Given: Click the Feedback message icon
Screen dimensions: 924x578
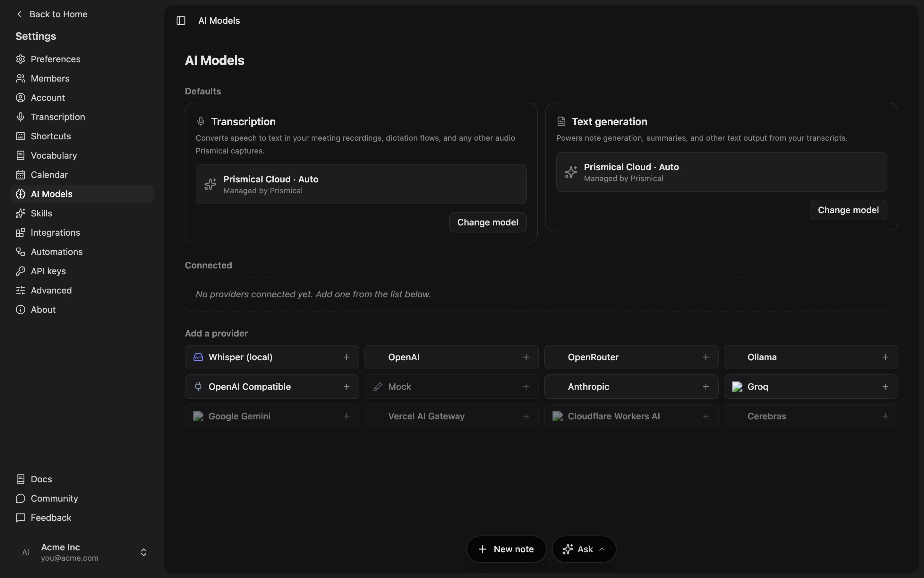Looking at the screenshot, I should (21, 518).
